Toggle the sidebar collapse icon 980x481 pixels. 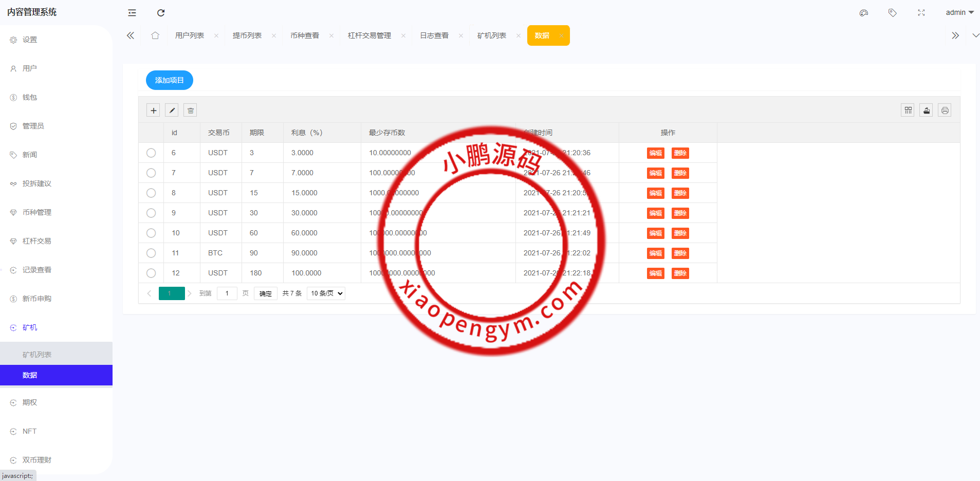132,13
